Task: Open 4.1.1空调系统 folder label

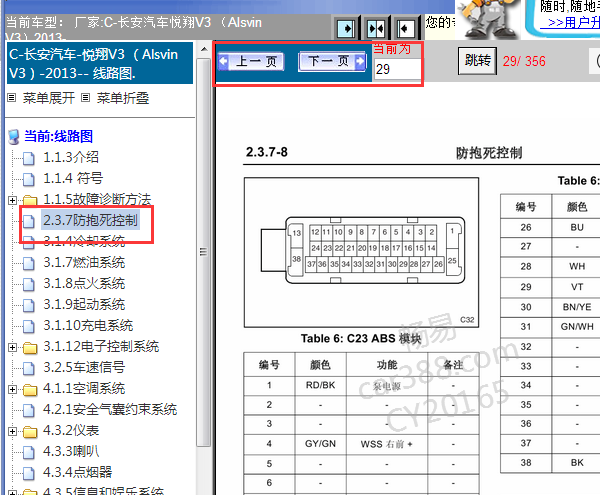Action: [84, 389]
